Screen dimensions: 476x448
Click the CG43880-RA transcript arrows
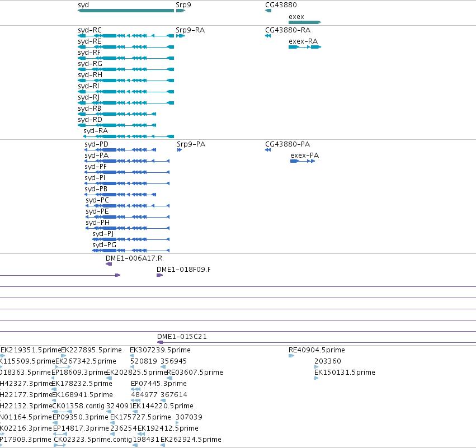(268, 36)
